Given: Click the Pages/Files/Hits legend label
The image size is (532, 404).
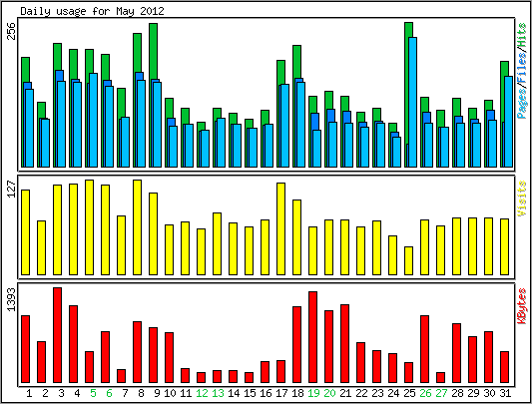Looking at the screenshot, I should pos(522,70).
